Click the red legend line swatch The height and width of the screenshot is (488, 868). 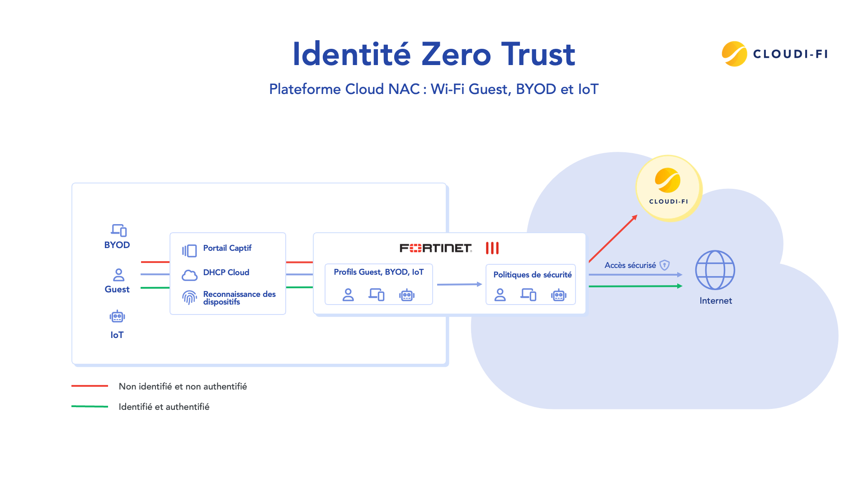(90, 386)
